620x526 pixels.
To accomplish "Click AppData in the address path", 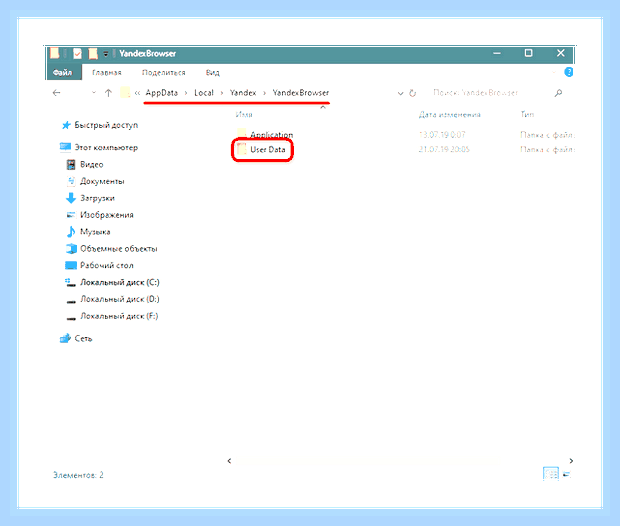I will (x=162, y=93).
